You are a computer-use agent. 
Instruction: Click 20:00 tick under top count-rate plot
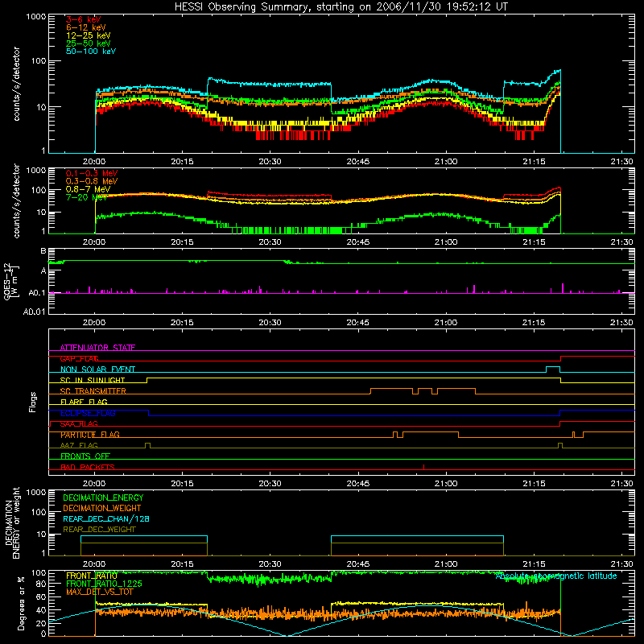click(94, 162)
